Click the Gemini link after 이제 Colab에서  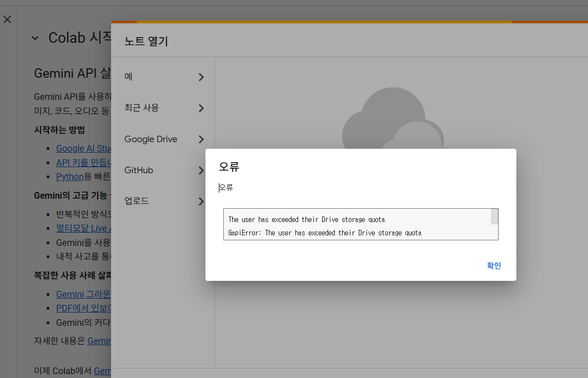102,371
